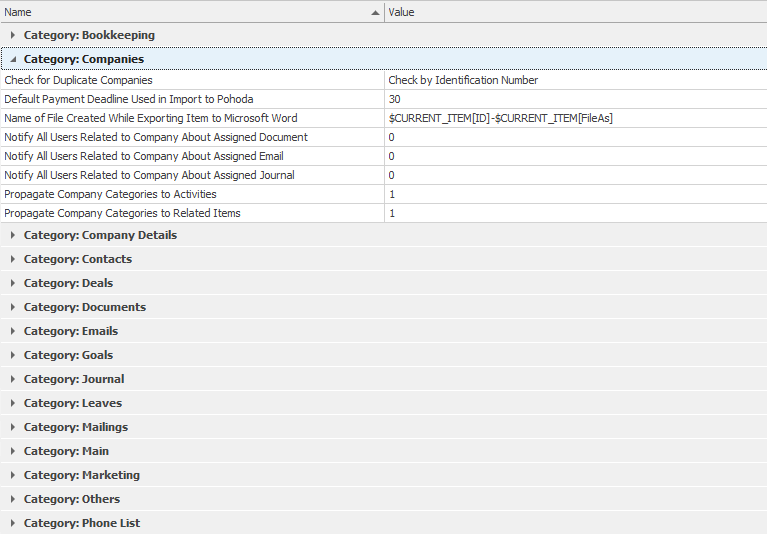Expand the Contacts category arrow
The width and height of the screenshot is (767, 534).
13,259
